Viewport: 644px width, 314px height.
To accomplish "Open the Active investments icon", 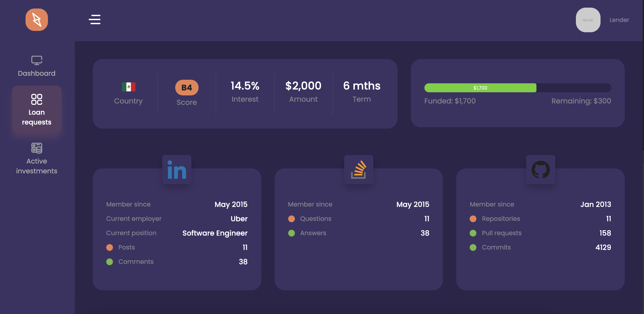I will [37, 148].
